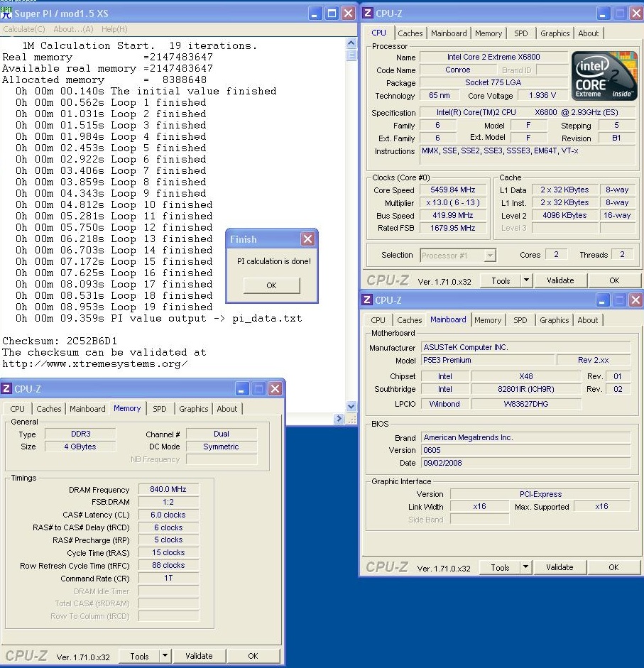Open the About...(A) menu in Super PI
The width and height of the screenshot is (644, 668).
click(73, 29)
